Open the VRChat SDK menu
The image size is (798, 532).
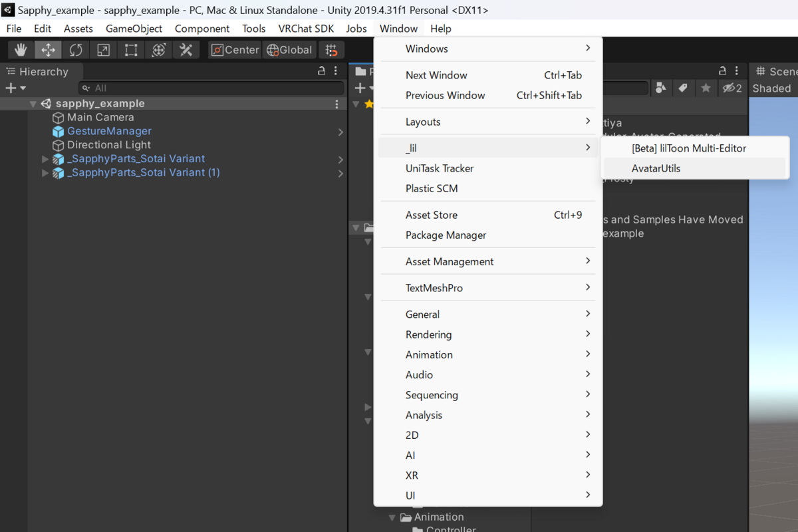tap(306, 29)
